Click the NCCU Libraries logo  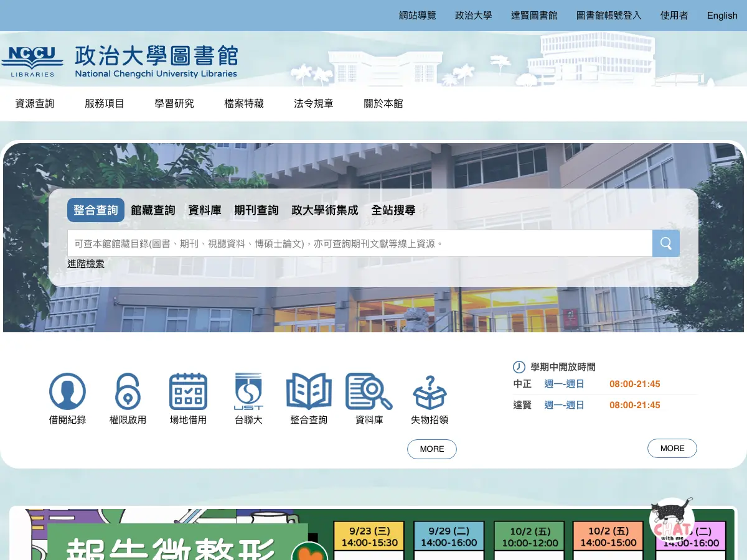tap(32, 62)
